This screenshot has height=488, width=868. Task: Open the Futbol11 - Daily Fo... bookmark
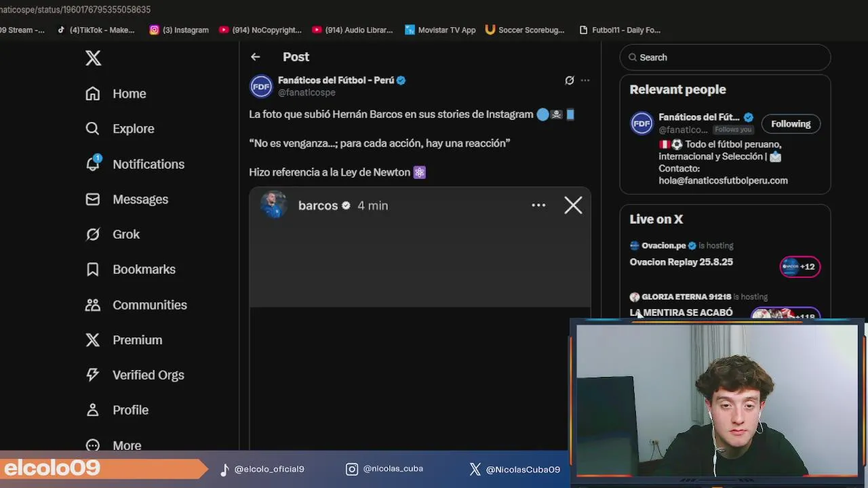pyautogui.click(x=620, y=30)
